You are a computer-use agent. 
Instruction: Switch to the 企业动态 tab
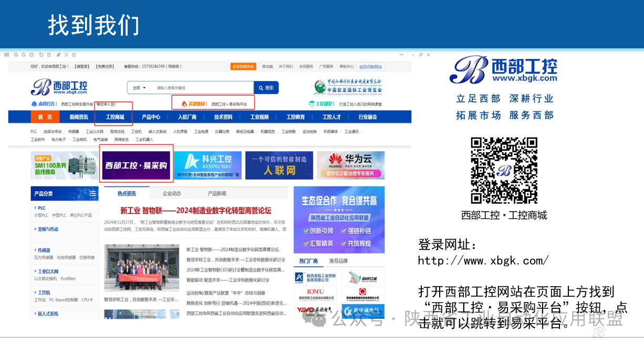pyautogui.click(x=172, y=194)
